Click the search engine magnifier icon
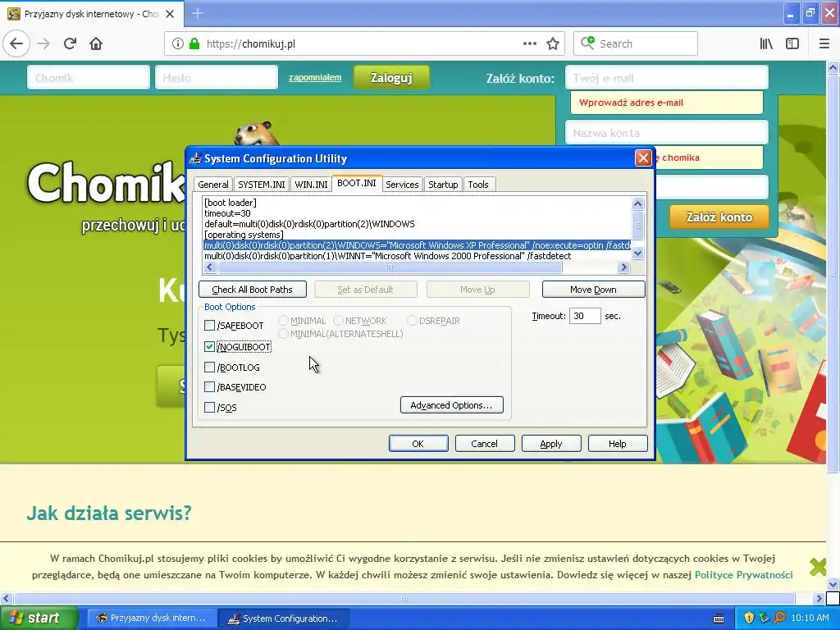This screenshot has width=840, height=630. 587,43
